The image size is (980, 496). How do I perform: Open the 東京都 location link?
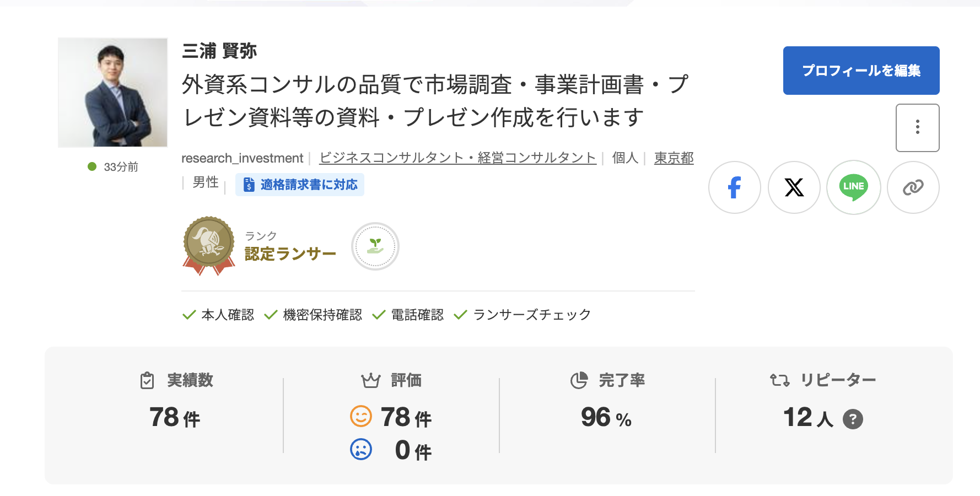674,158
